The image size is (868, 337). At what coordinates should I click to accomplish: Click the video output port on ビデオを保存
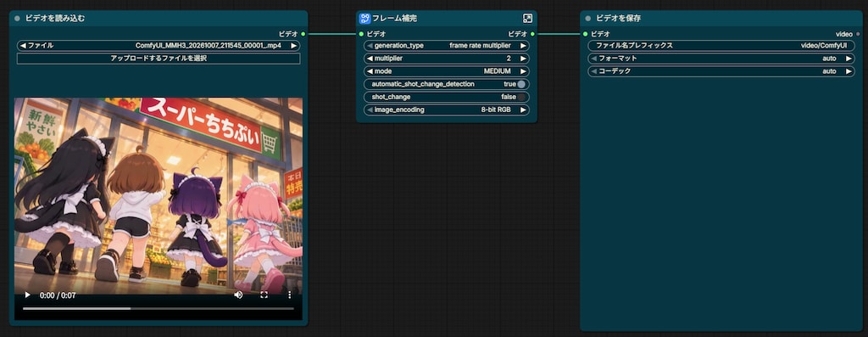[x=858, y=34]
